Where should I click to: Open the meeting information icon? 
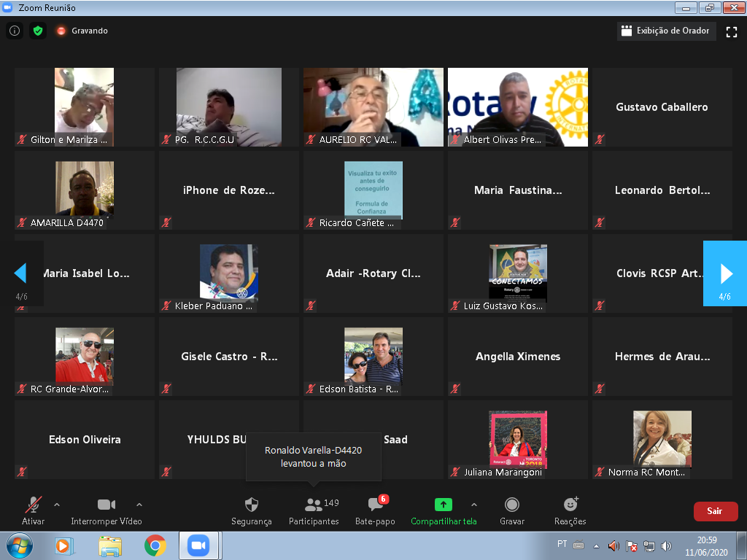(x=15, y=31)
